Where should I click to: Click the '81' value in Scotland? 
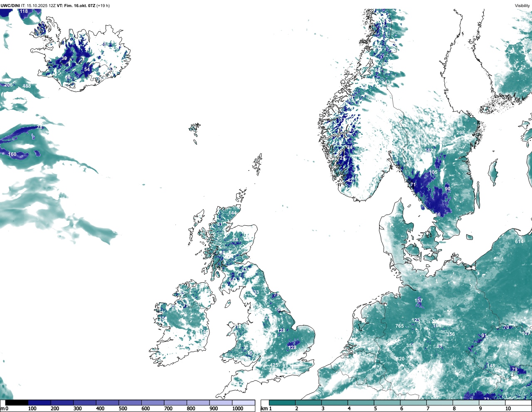(220, 224)
